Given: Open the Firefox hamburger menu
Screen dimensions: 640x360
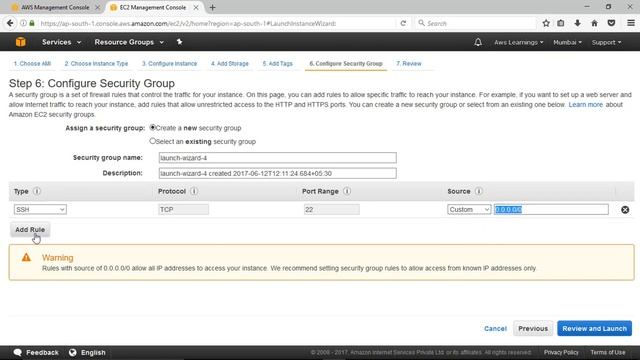Looking at the screenshot, I should coord(631,23).
